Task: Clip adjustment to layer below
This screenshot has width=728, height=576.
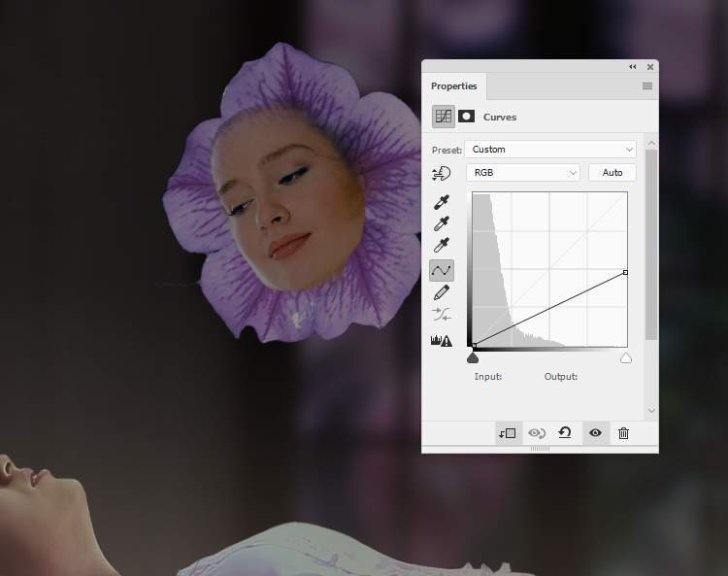Action: coord(508,433)
